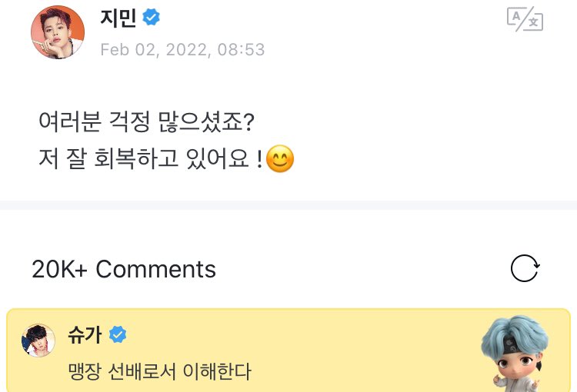Click comment text "맹장 선배로서 이해한다"
Image resolution: width=577 pixels, height=392 pixels.
[x=159, y=373]
